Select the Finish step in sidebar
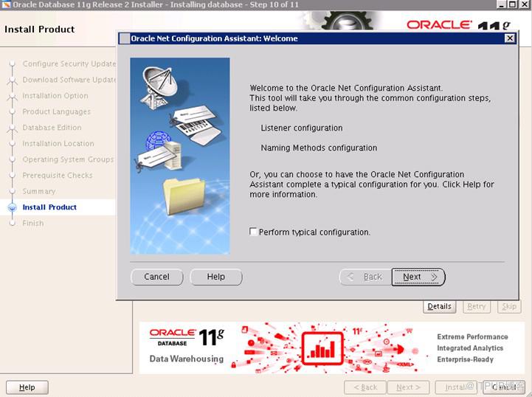The height and width of the screenshot is (397, 532). coord(33,224)
